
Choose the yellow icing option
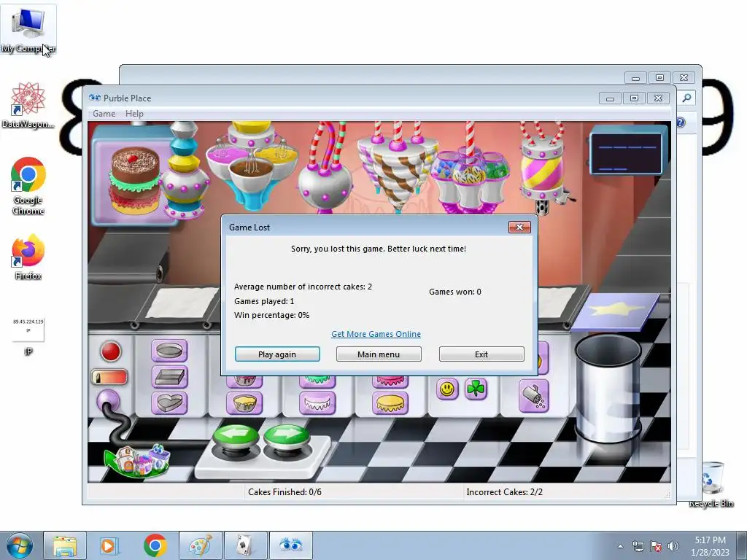click(390, 402)
